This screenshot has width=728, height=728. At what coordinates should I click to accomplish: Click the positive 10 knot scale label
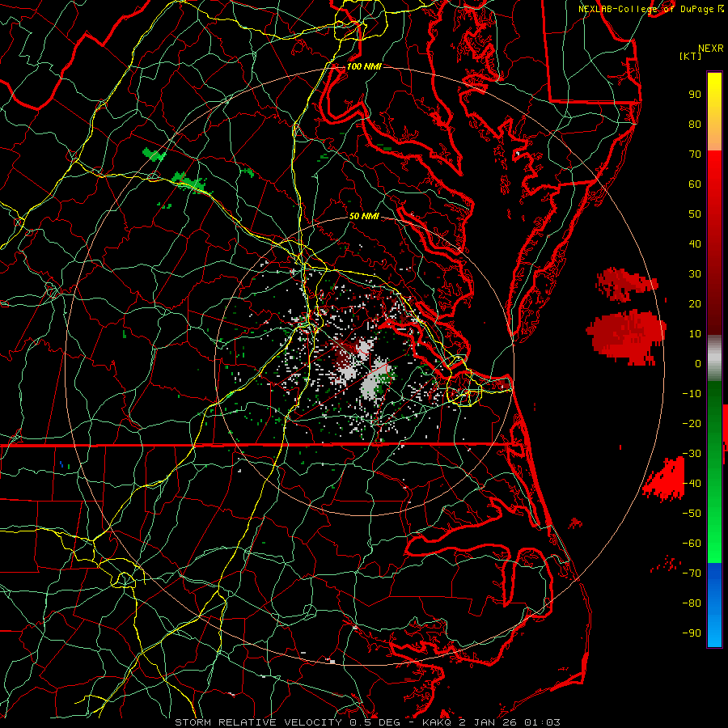(x=695, y=334)
